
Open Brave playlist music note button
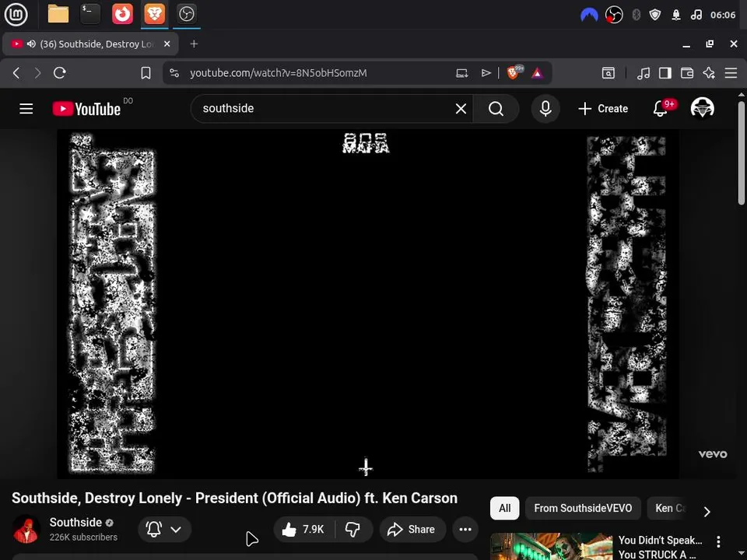coord(644,73)
